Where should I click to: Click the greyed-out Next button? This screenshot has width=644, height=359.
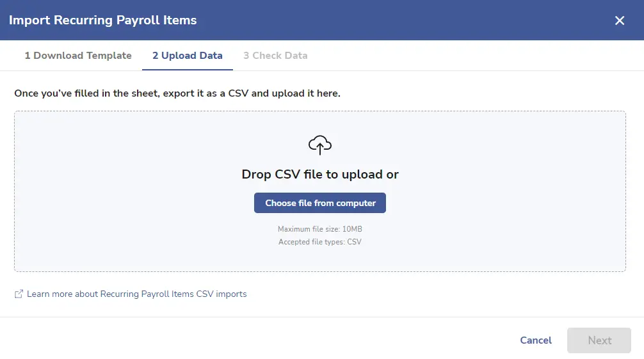599,340
